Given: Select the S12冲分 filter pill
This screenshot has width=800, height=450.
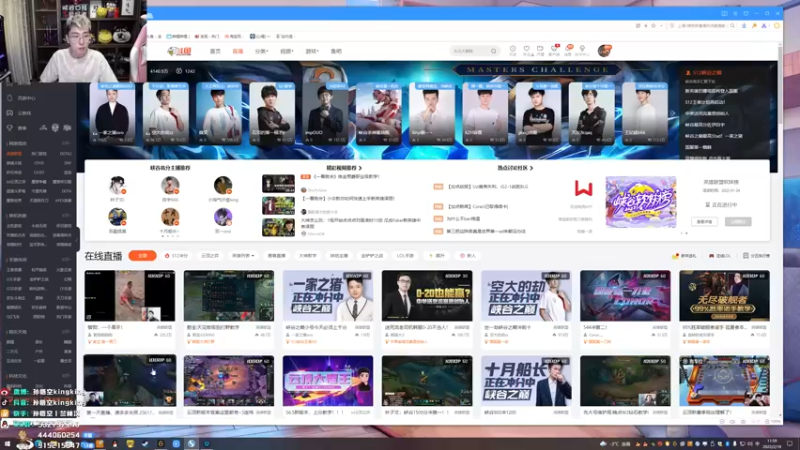Looking at the screenshot, I should (x=177, y=256).
